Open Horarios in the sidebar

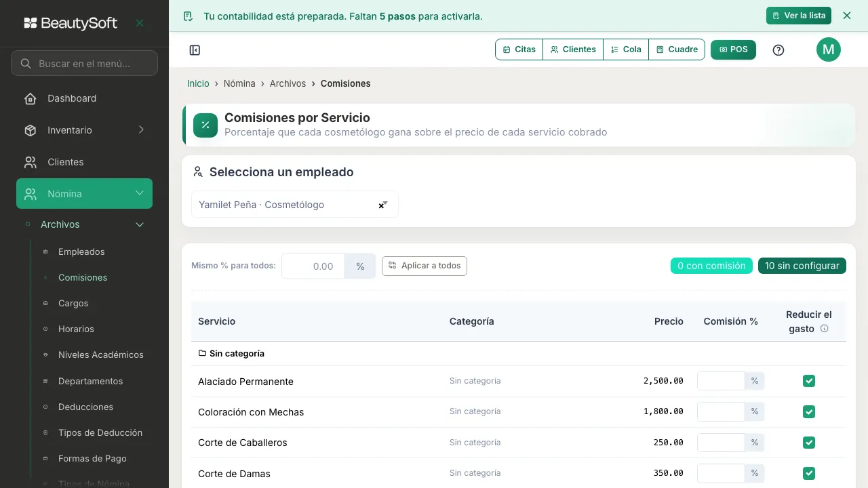[x=76, y=329]
